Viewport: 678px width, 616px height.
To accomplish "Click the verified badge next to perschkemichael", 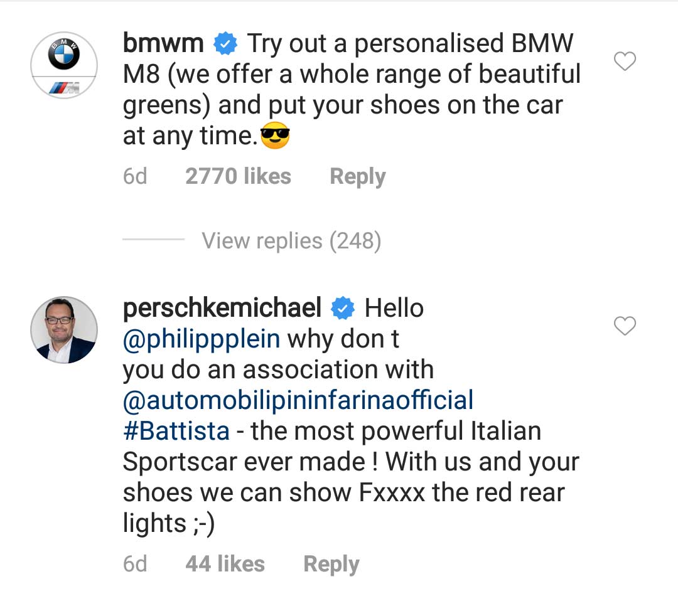I will click(x=343, y=308).
